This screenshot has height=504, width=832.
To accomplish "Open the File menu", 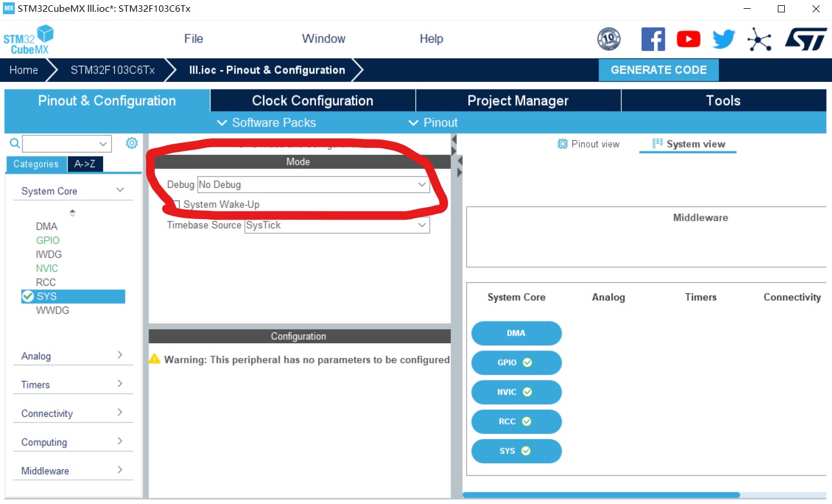I will (193, 39).
